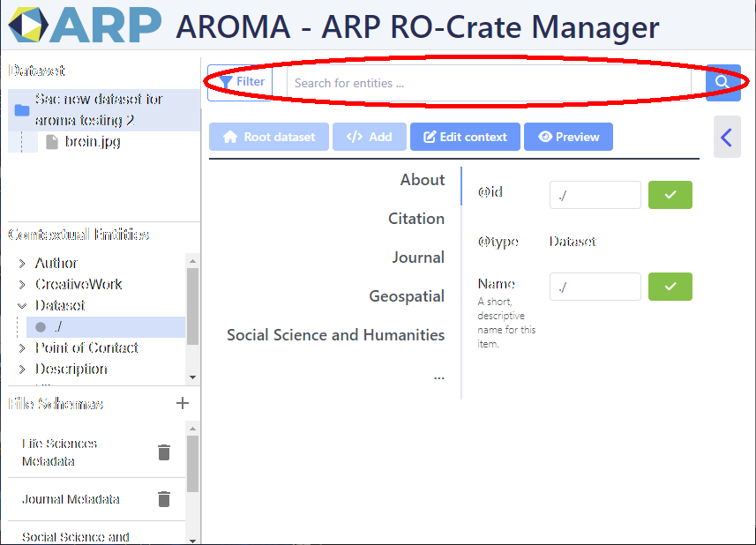
Task: Select the brain.jpg file
Action: [x=93, y=142]
